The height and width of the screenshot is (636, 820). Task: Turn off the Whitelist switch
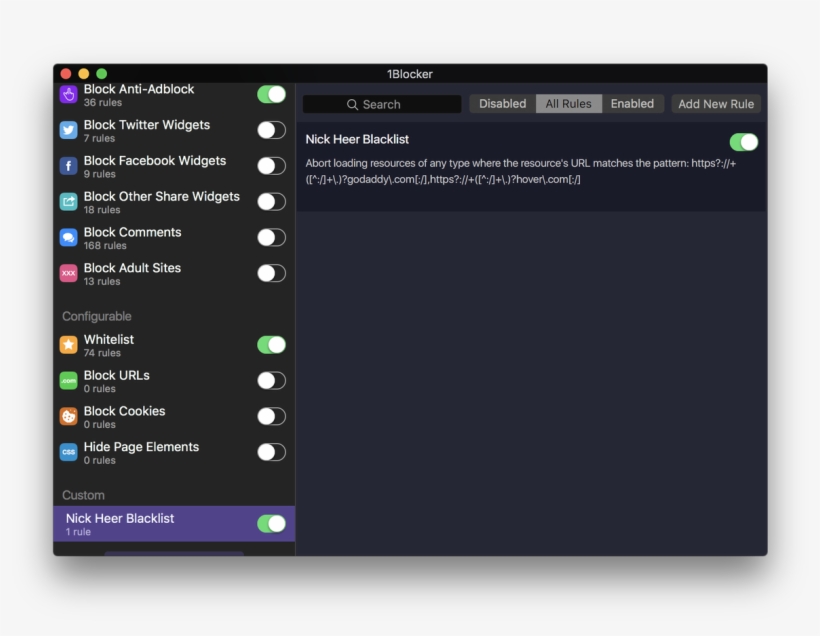click(x=271, y=345)
